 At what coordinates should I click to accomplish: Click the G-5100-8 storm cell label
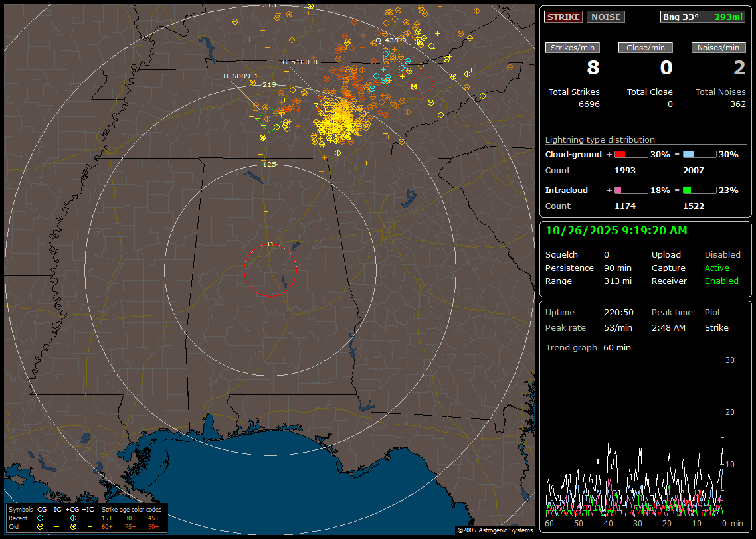pyautogui.click(x=301, y=62)
